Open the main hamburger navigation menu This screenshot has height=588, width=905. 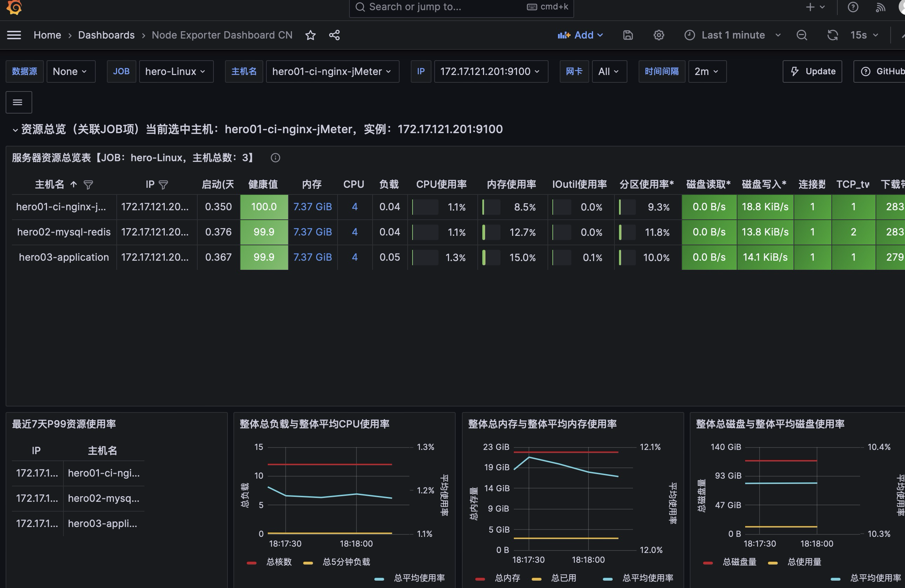[x=14, y=35]
